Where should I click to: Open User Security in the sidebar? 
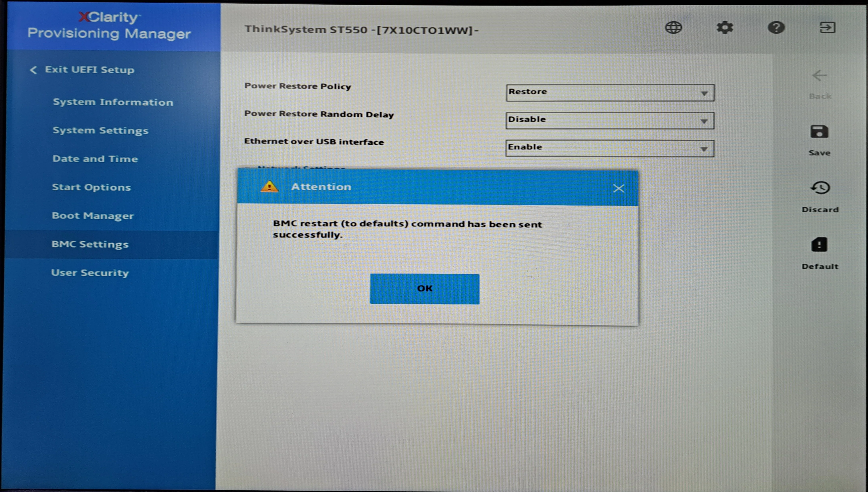point(90,273)
